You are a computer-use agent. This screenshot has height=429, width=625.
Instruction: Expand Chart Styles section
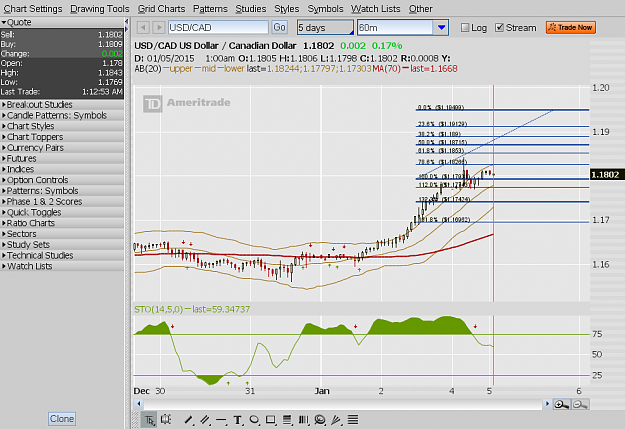pos(62,126)
